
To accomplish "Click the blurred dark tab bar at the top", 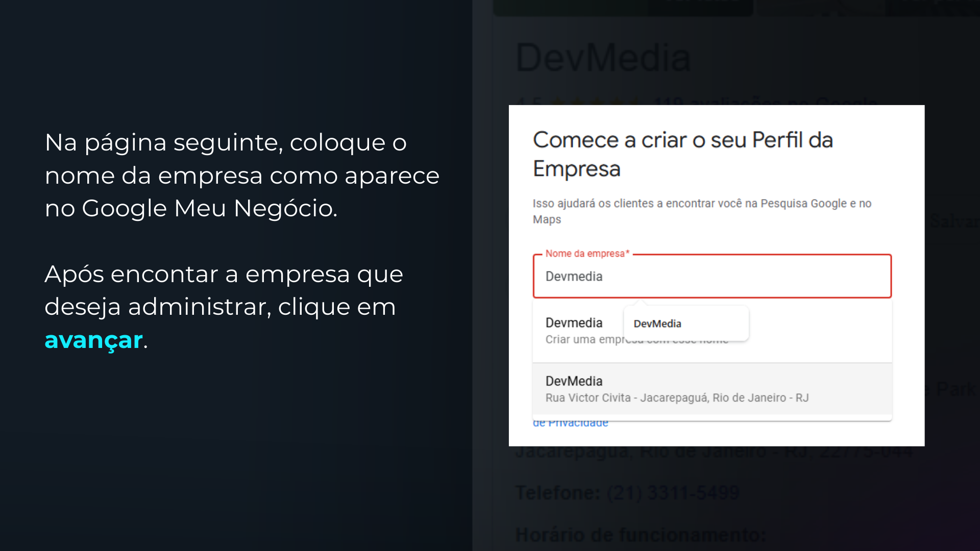I will click(623, 8).
